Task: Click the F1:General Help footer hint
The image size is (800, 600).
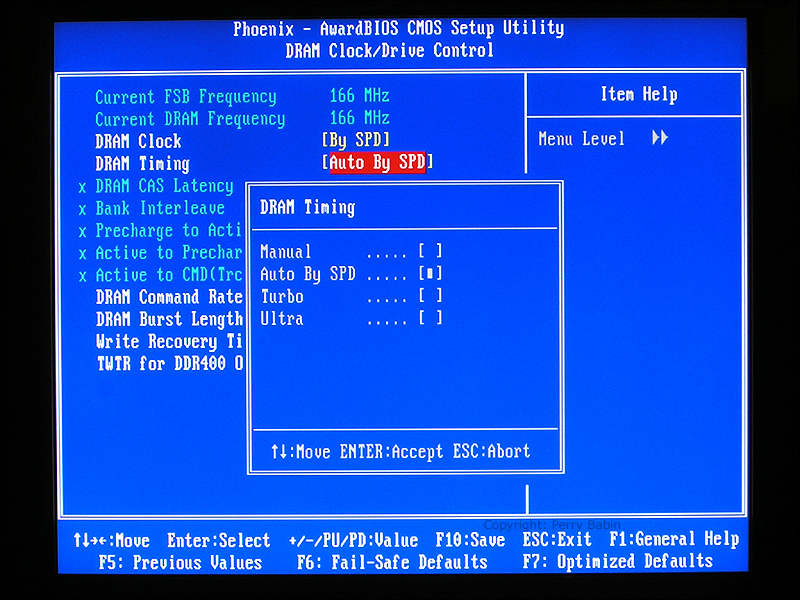Action: click(x=674, y=539)
